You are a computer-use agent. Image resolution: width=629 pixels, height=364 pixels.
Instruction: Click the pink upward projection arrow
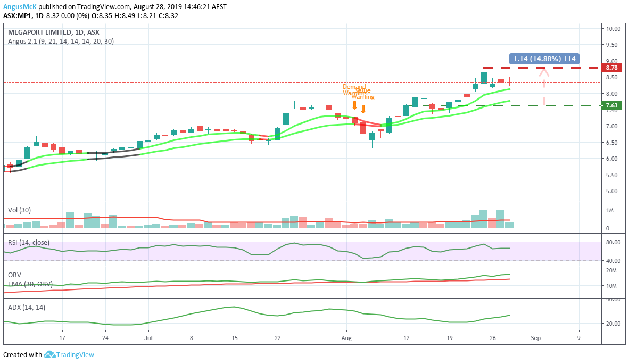[544, 87]
